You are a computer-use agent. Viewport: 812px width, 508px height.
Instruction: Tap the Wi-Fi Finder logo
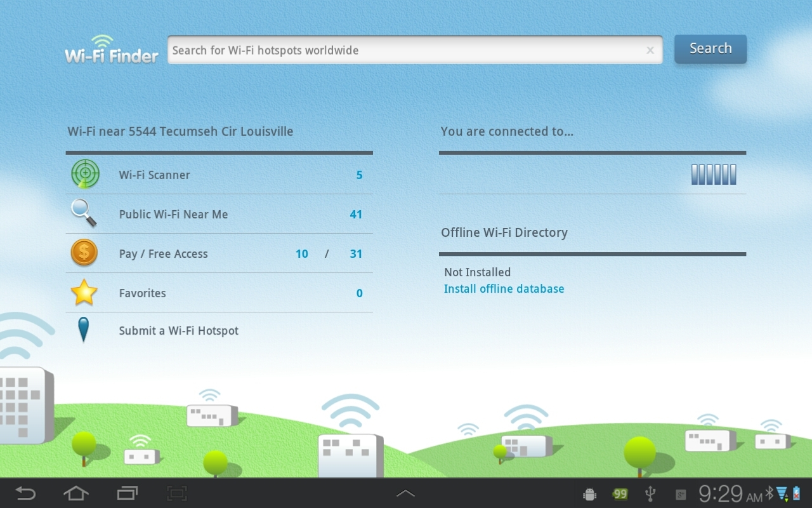(112, 50)
